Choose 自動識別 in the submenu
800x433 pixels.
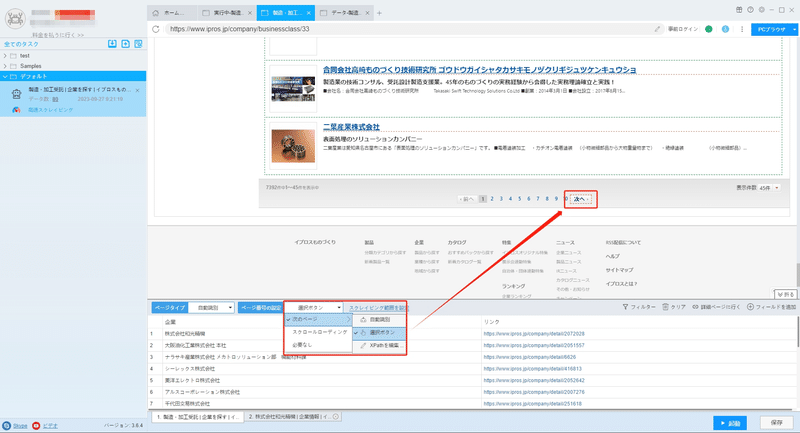380,320
